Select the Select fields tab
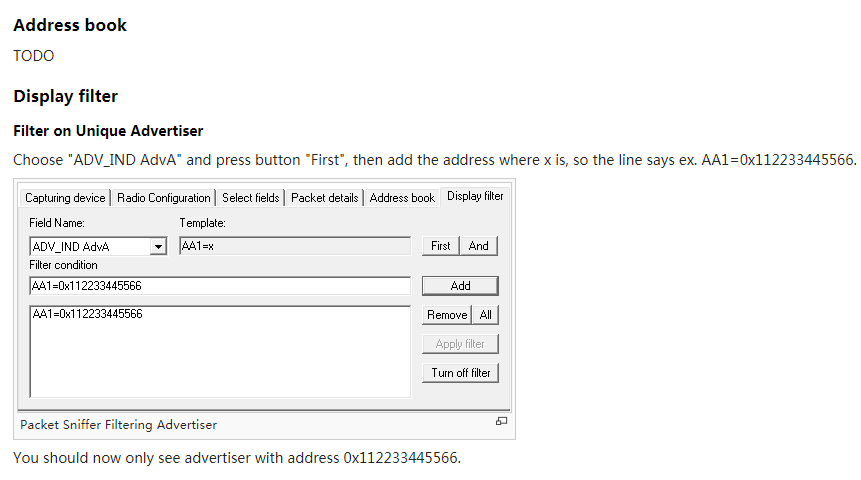Screen dimensions: 861x480 click(x=251, y=198)
